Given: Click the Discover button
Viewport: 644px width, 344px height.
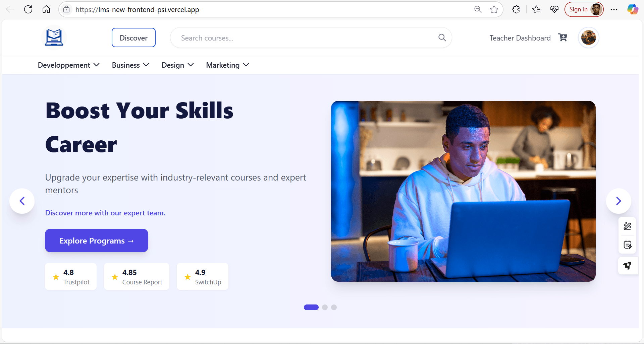Looking at the screenshot, I should coord(133,38).
